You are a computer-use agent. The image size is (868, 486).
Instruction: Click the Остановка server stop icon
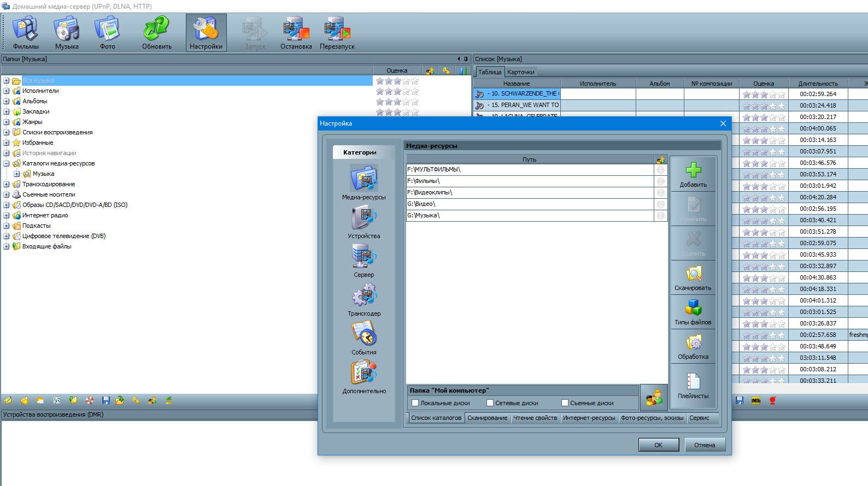[x=296, y=33]
